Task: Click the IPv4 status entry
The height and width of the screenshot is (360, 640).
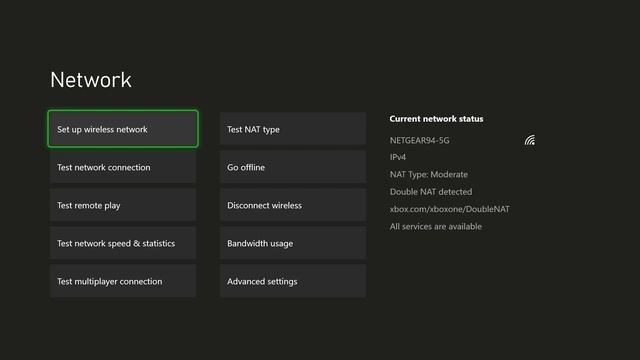Action: tap(398, 157)
